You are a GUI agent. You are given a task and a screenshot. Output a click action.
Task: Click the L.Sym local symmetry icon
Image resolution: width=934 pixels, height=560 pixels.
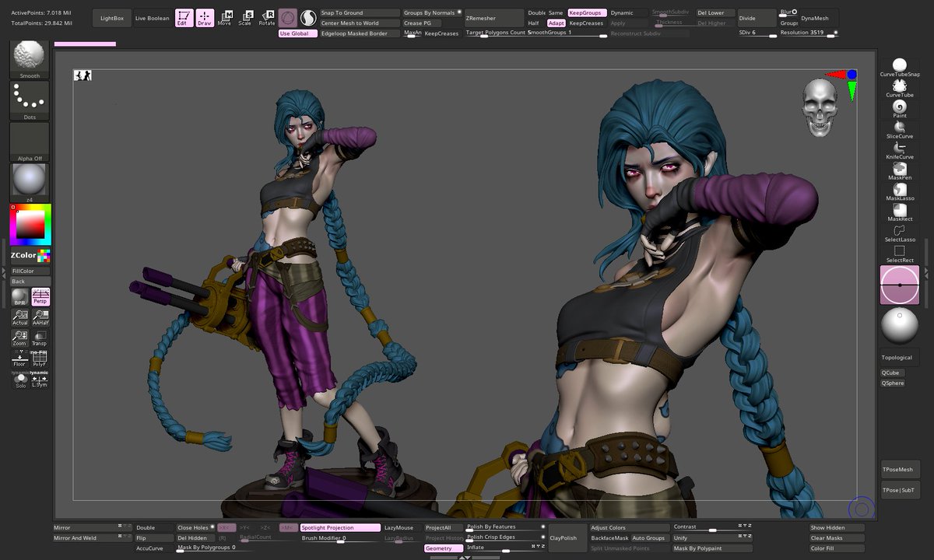pyautogui.click(x=40, y=380)
